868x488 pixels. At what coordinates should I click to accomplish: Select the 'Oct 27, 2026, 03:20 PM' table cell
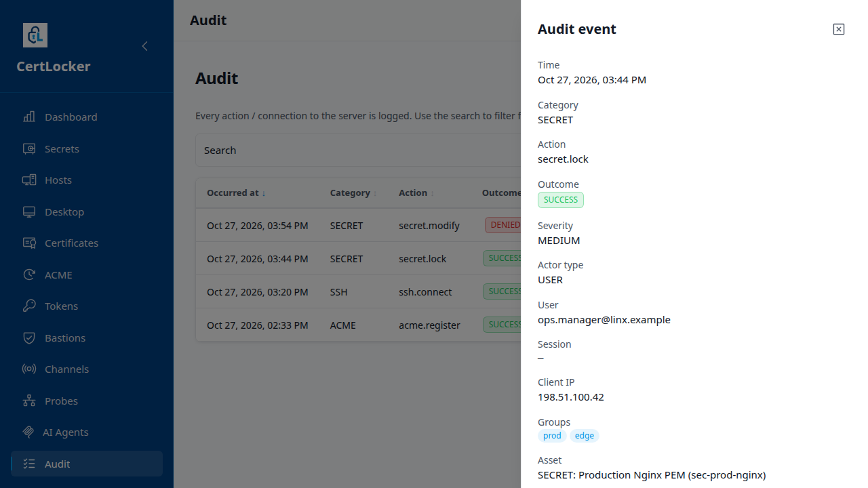258,292
